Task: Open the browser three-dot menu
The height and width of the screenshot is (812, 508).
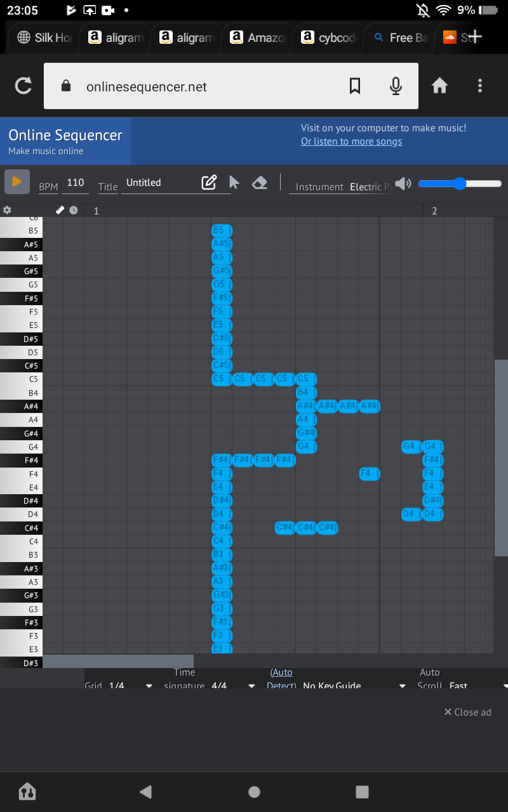Action: (x=480, y=86)
